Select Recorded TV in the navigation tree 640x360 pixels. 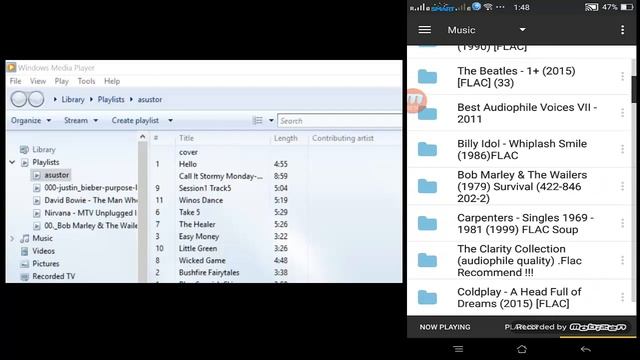[53, 276]
